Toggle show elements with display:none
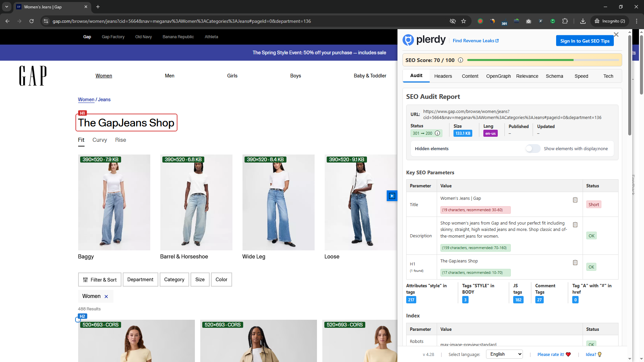 point(533,148)
